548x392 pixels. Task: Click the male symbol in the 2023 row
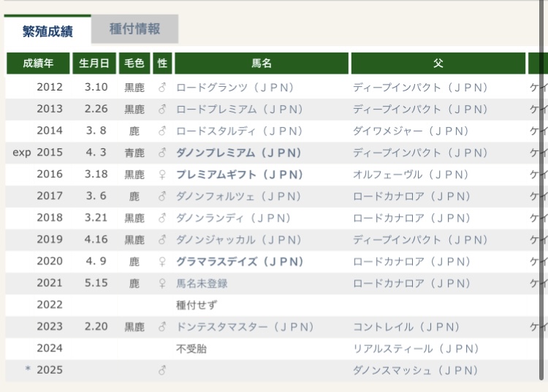162,327
